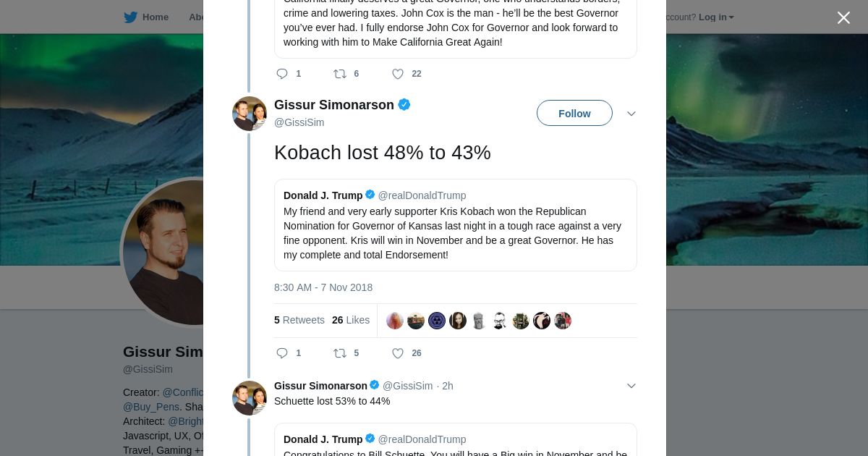868x456 pixels.
Task: Open the quoted Kris Kobach tweet text
Action: [x=452, y=233]
